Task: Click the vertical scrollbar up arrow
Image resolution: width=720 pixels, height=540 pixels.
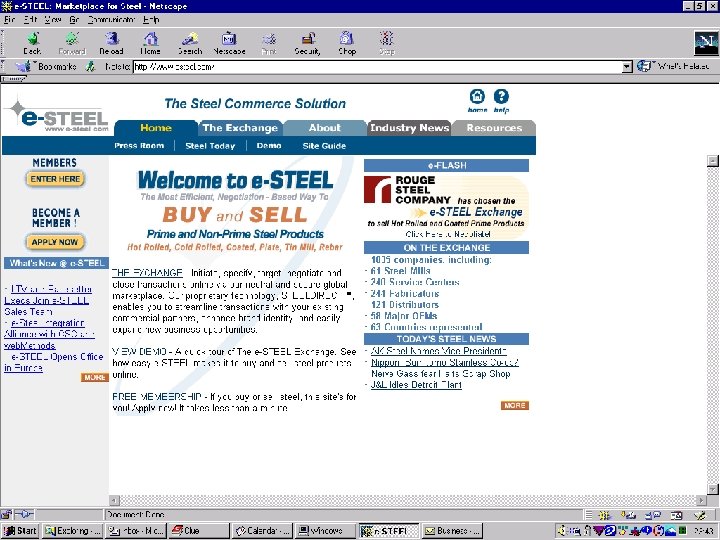Action: click(713, 160)
